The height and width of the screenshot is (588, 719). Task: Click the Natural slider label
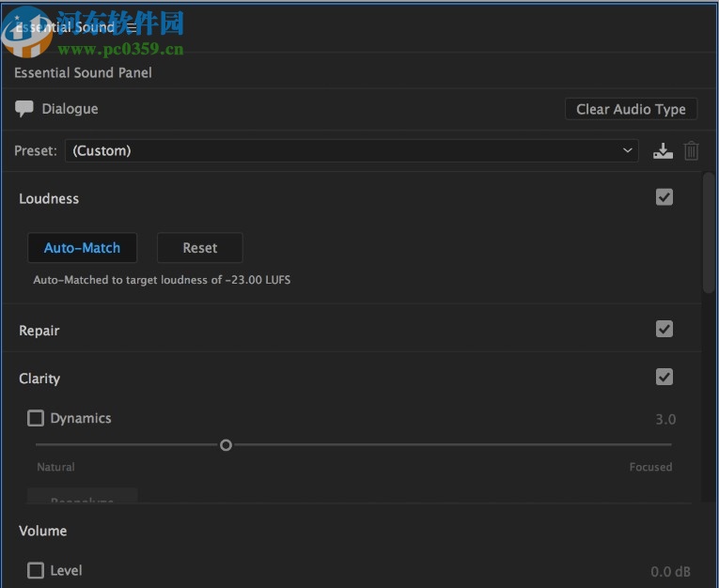(x=55, y=467)
